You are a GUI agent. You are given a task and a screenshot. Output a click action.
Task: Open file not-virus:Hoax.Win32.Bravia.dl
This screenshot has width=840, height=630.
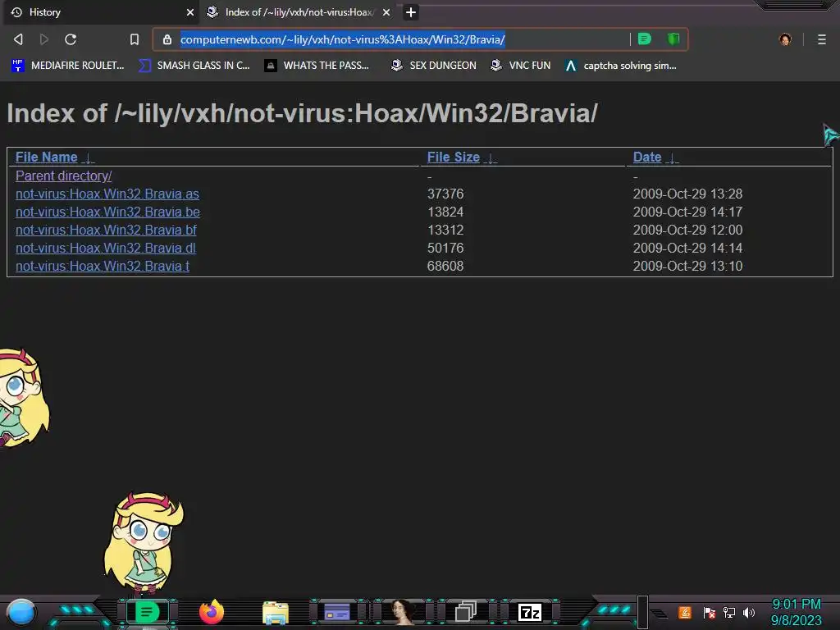point(106,248)
